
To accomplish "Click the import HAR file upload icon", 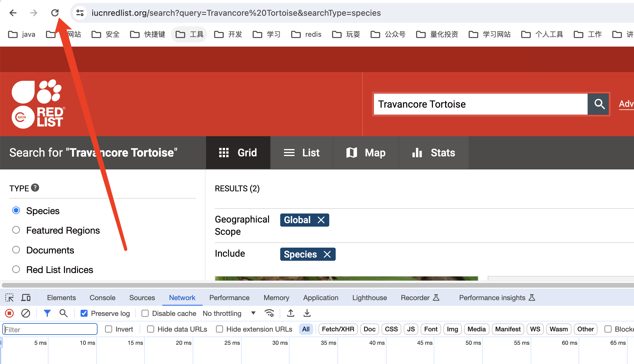I will (290, 313).
